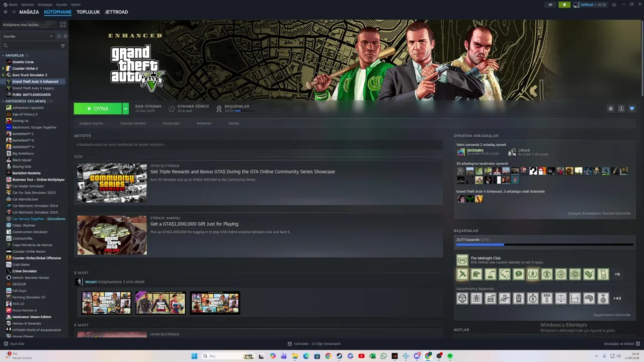644x362 pixels.
Task: Switch library to grid collections view icon
Action: click(x=63, y=25)
